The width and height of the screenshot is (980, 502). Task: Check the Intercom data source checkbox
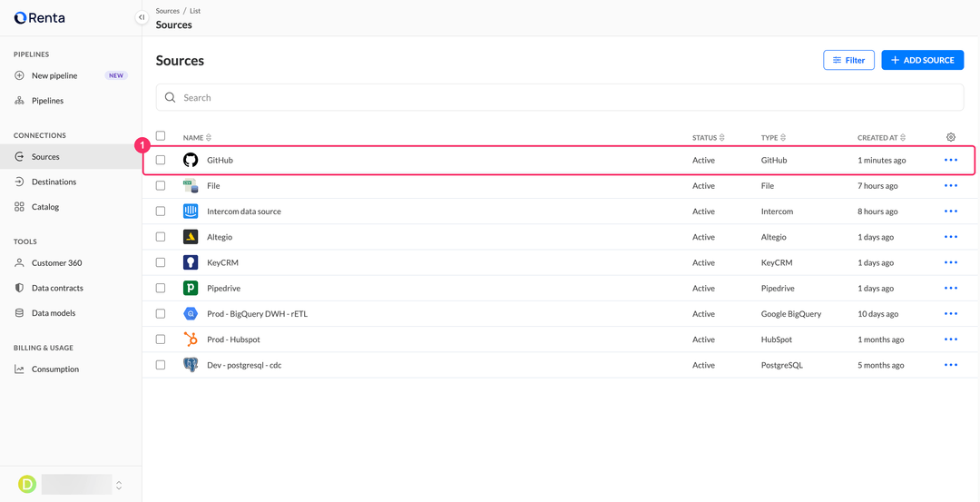(x=161, y=212)
